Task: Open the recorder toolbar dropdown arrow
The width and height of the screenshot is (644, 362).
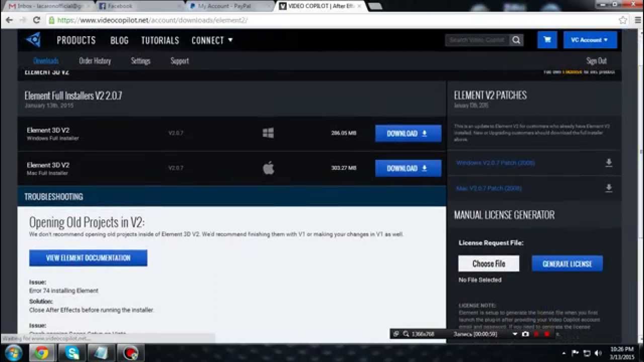Action: [x=515, y=334]
